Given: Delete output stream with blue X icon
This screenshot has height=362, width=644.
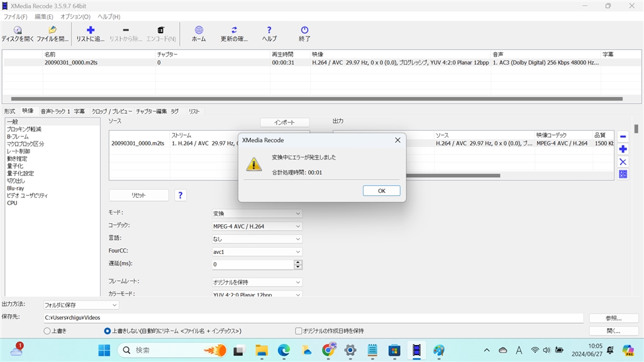Looking at the screenshot, I should click(623, 162).
